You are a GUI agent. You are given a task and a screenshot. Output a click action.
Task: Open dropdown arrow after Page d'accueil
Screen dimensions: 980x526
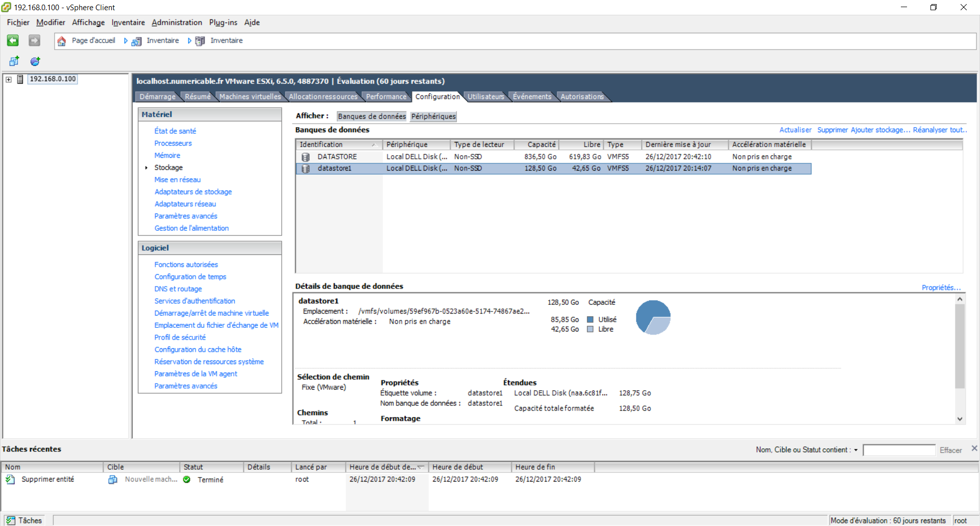(126, 41)
